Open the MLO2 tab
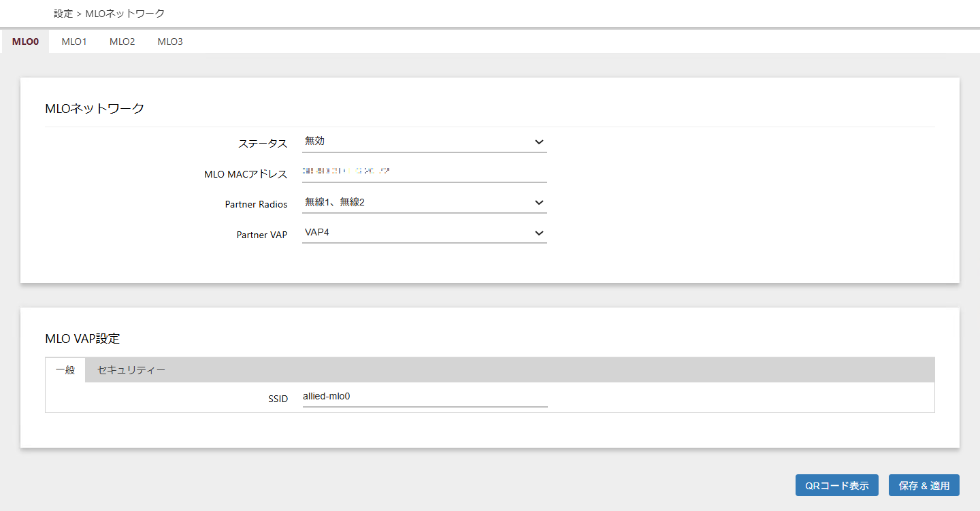The height and width of the screenshot is (511, 980). [x=122, y=42]
